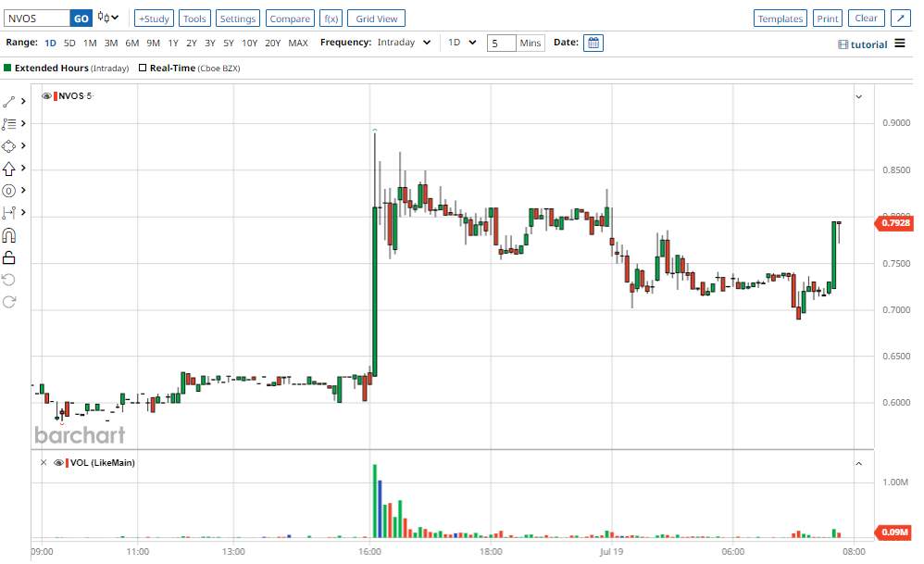Select the 10Y range
Viewport: 924px width, 564px height.
click(x=250, y=43)
